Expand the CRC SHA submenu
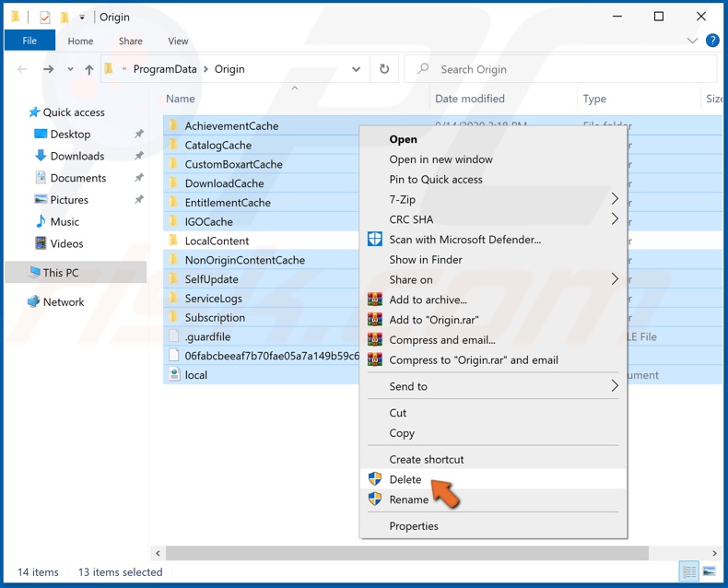Viewport: 728px width, 588px height. (x=493, y=219)
